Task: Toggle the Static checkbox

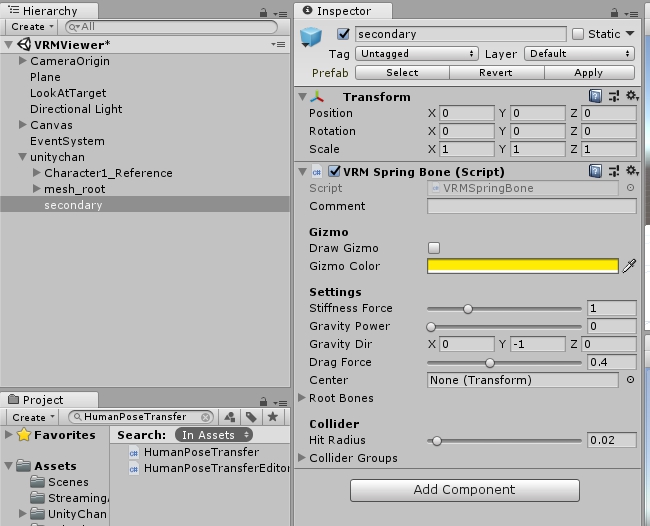Action: (577, 34)
